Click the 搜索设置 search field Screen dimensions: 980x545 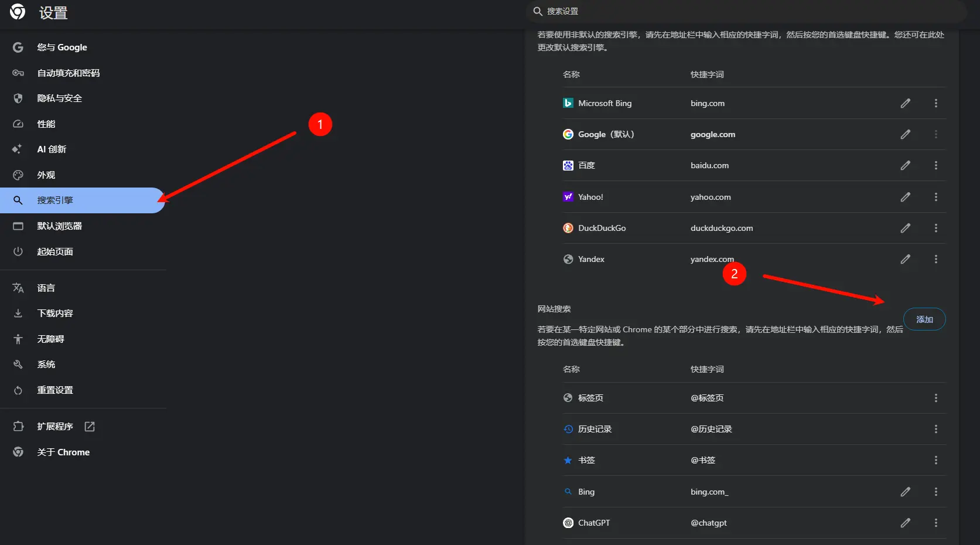coord(744,11)
